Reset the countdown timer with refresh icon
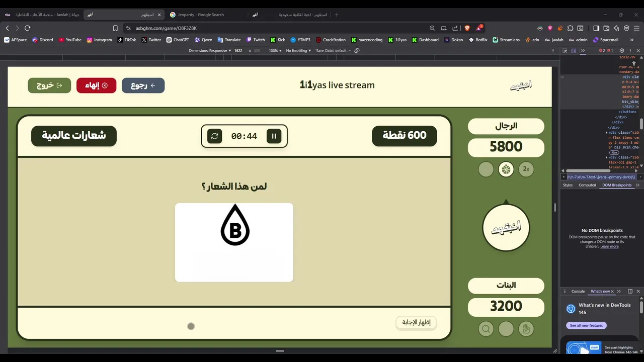The height and width of the screenshot is (362, 644). (x=215, y=136)
